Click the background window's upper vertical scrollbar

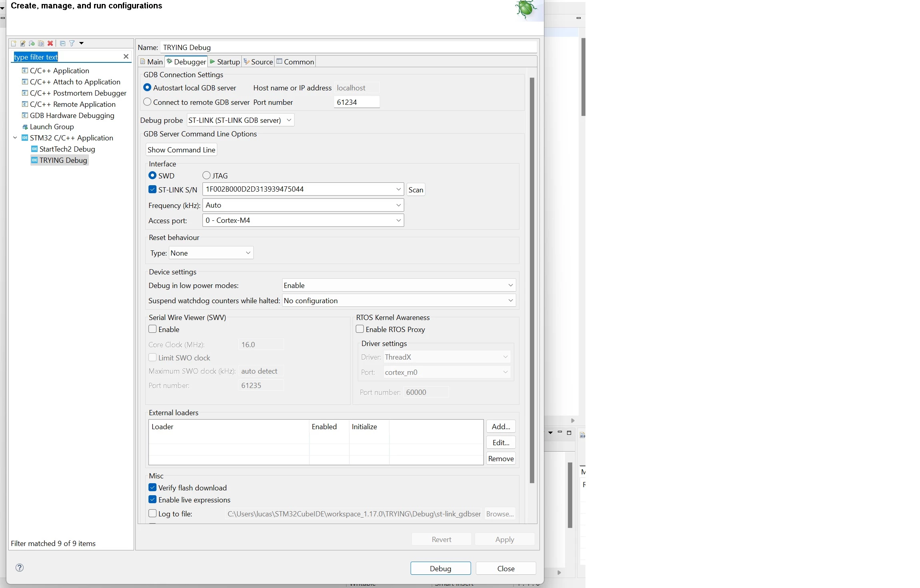(x=583, y=77)
